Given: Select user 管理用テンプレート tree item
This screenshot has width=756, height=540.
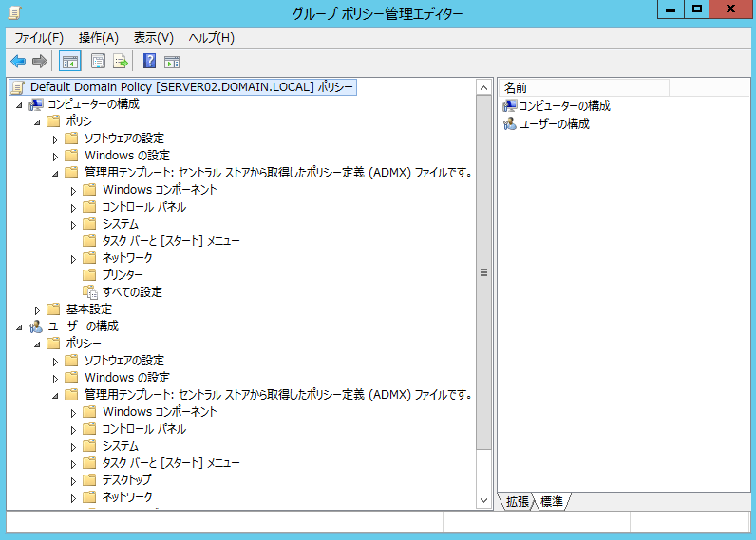Looking at the screenshot, I should click(x=278, y=395).
